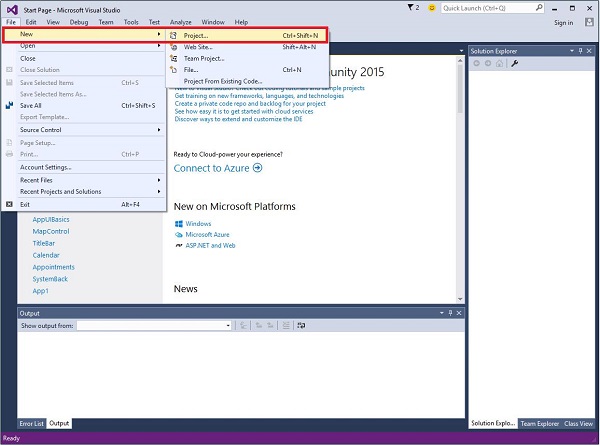This screenshot has height=445, width=600.
Task: Open the Debug menu
Action: click(79, 22)
